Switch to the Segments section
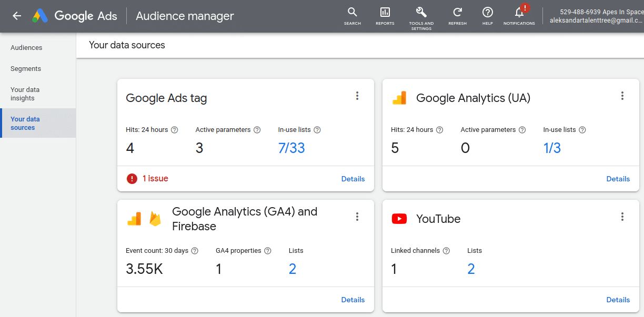The width and height of the screenshot is (644, 317). coord(25,68)
